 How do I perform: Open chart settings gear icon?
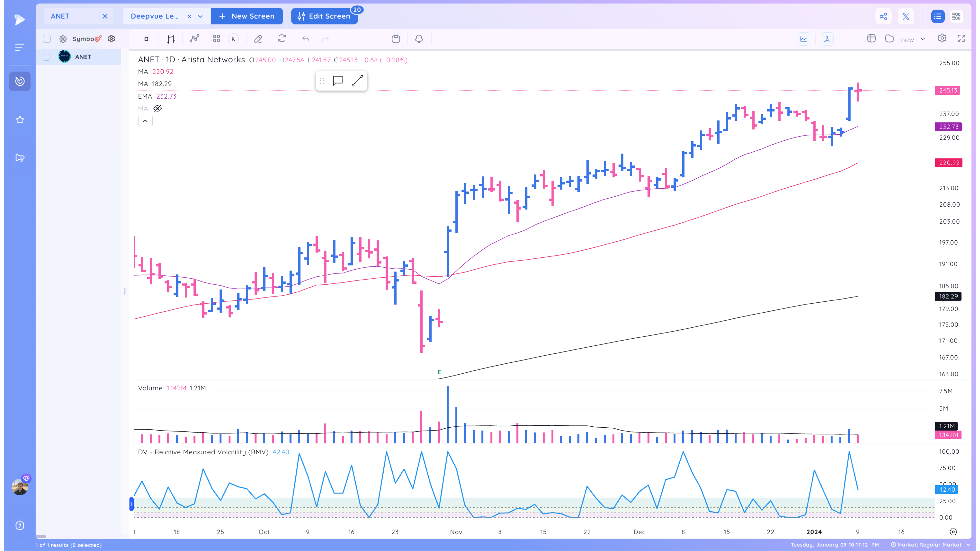[942, 38]
